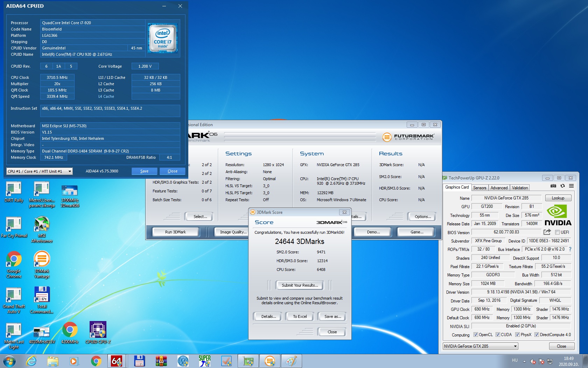Show hidden system tray icons arrow

(x=524, y=361)
